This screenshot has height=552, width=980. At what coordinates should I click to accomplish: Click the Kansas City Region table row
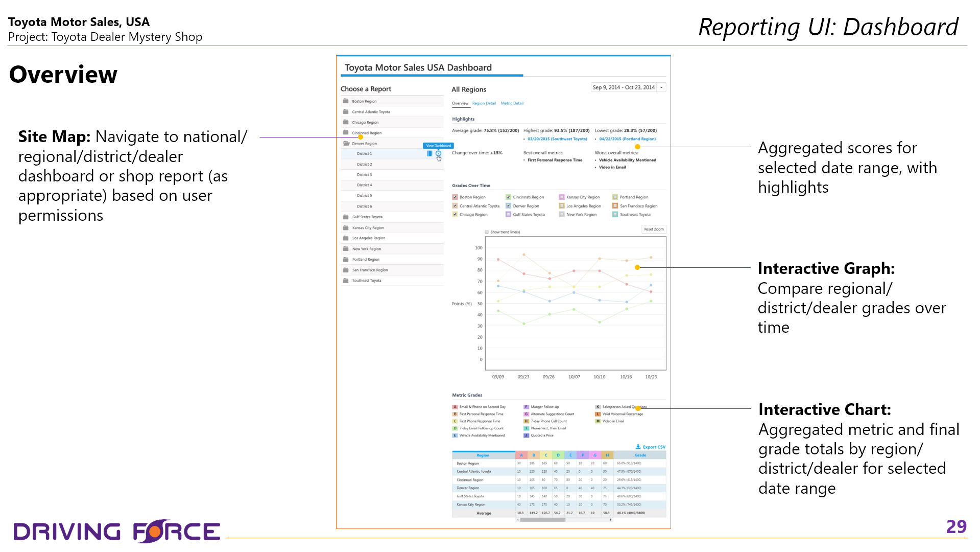point(559,504)
